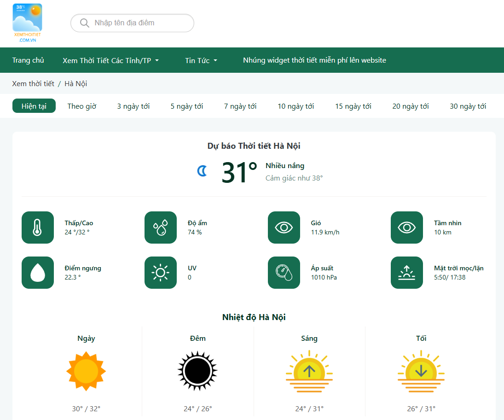Open the Tin Tức dropdown menu

pyautogui.click(x=201, y=60)
